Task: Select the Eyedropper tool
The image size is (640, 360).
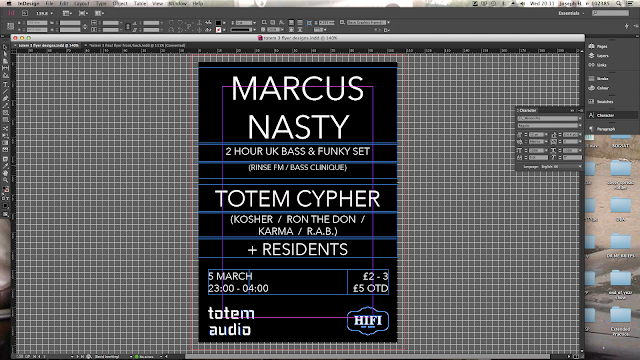Action: pos(5,165)
